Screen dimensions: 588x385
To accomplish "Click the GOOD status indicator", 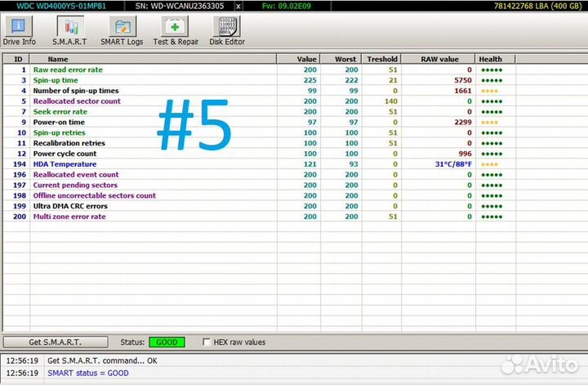I will point(167,342).
